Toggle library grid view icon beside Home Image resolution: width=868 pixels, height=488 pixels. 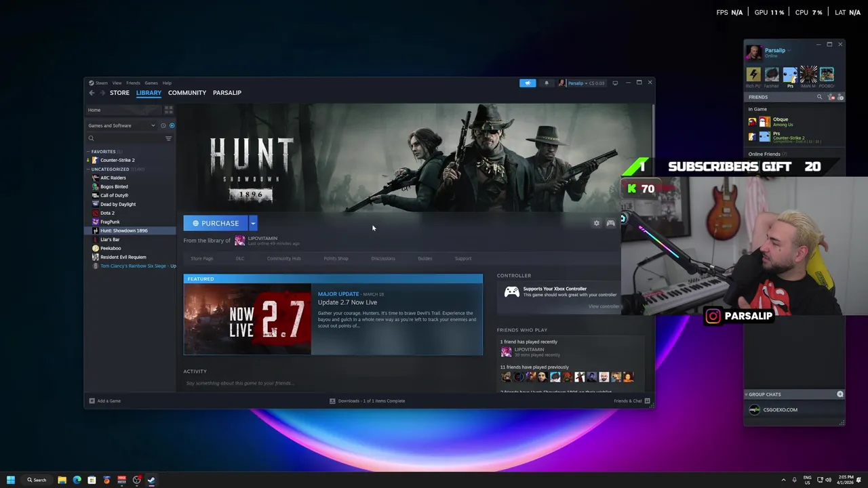click(x=169, y=110)
